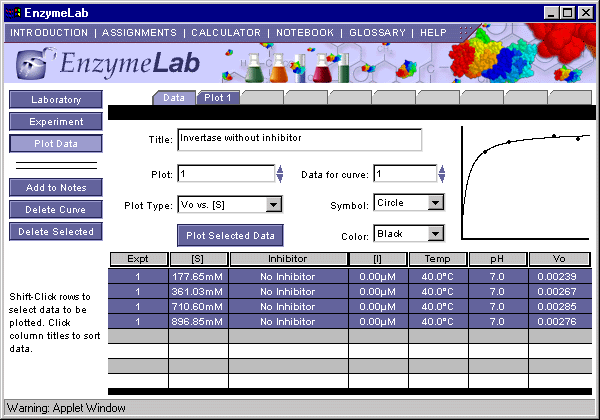Click the down arrow of Data for curve stepper

point(443,179)
